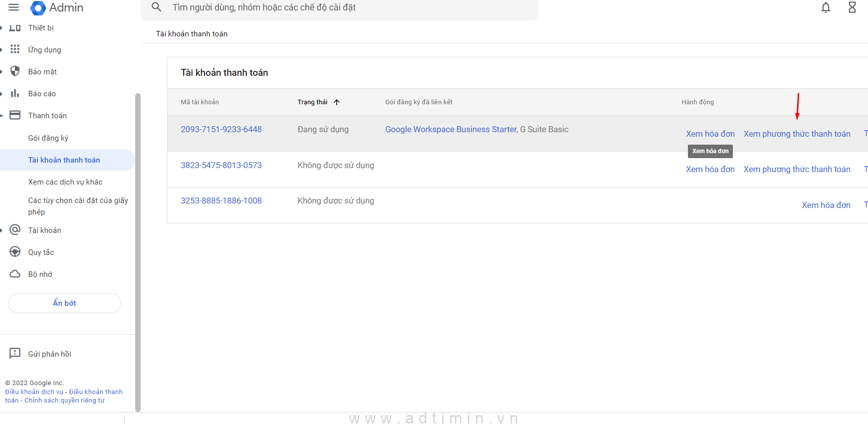Open Quy tắc in sidebar
The height and width of the screenshot is (424, 868).
[x=41, y=252]
